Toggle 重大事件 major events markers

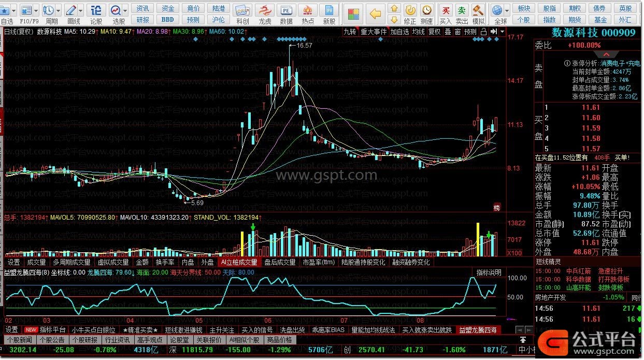374,32
